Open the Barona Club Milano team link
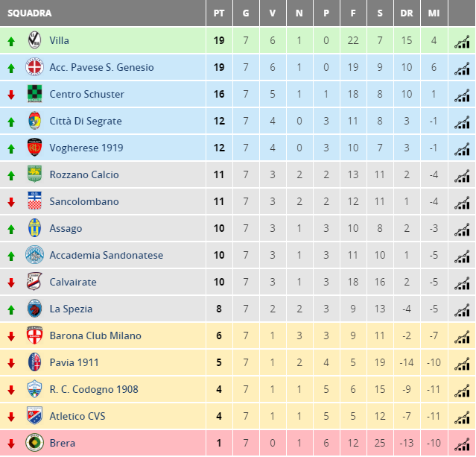Screen dimensions: 476x457 coord(95,335)
